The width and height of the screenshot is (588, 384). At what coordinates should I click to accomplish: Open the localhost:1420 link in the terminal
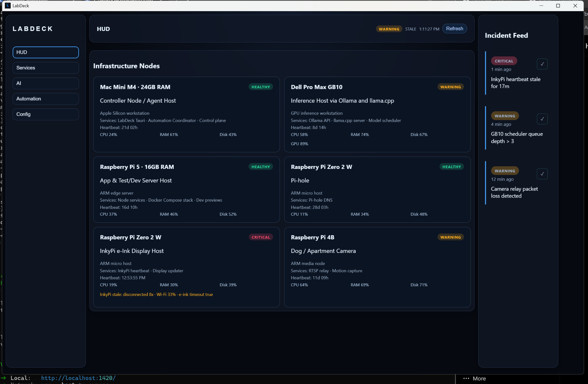tap(78, 378)
